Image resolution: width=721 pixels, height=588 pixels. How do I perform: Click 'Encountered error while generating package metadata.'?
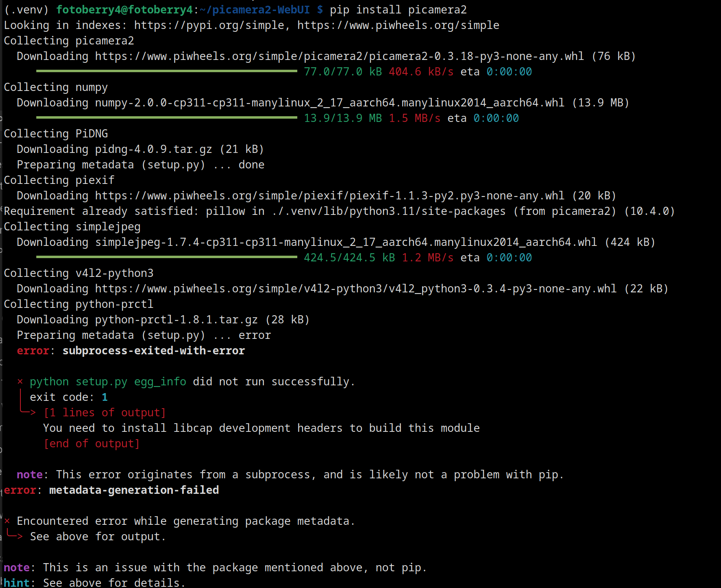point(186,521)
